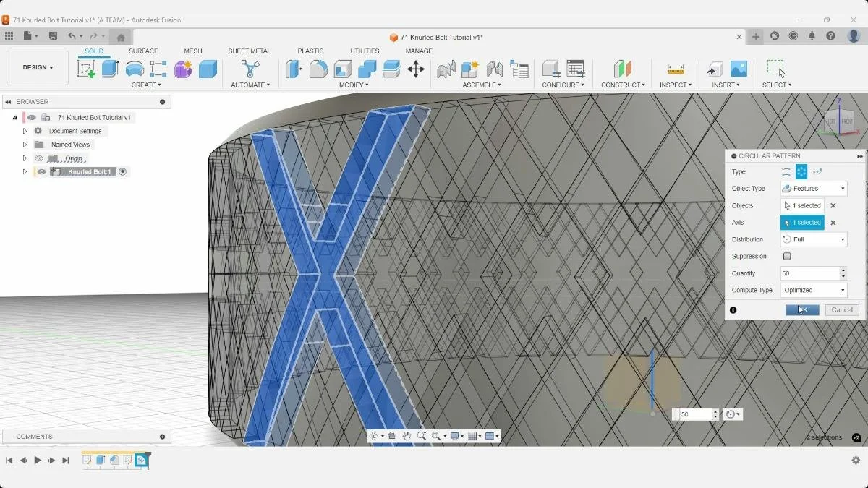Play the design timeline
The height and width of the screenshot is (488, 868).
point(38,461)
